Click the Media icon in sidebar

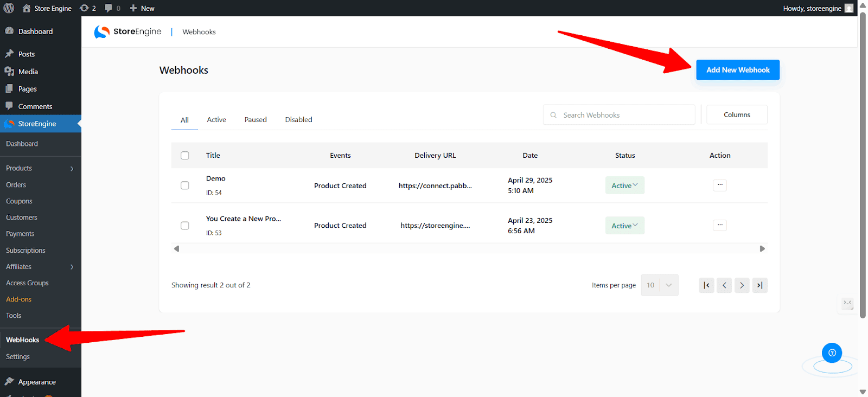9,71
